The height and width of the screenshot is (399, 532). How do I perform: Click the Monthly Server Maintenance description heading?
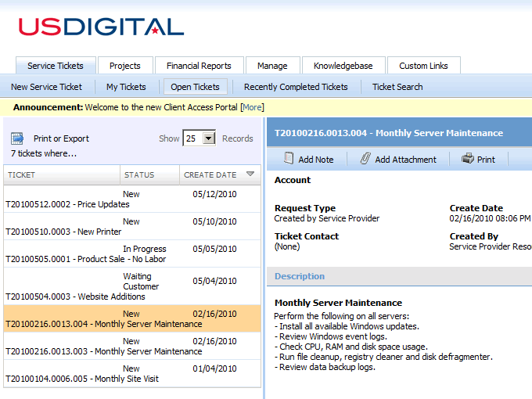(338, 303)
